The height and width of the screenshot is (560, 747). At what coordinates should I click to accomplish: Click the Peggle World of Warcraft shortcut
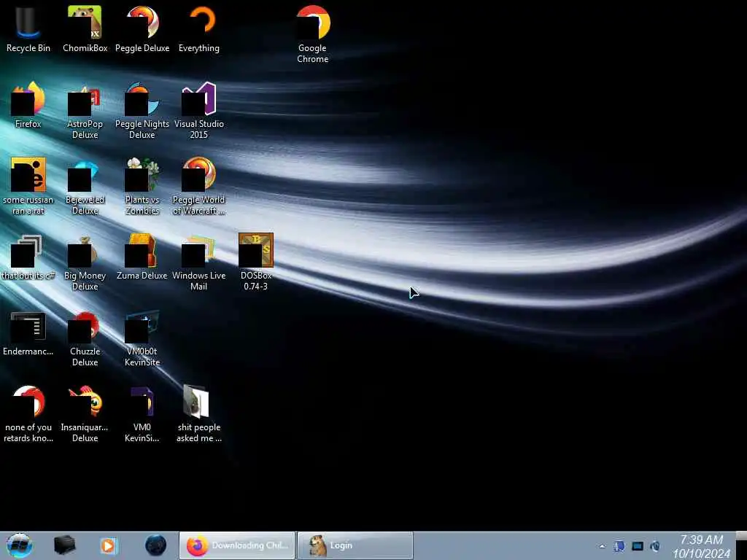coord(199,186)
